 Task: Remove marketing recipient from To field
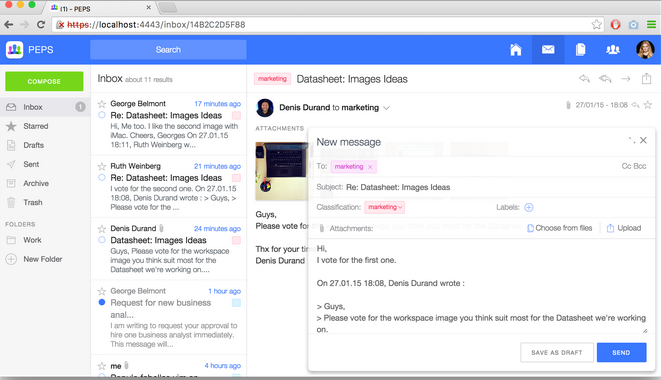[370, 167]
